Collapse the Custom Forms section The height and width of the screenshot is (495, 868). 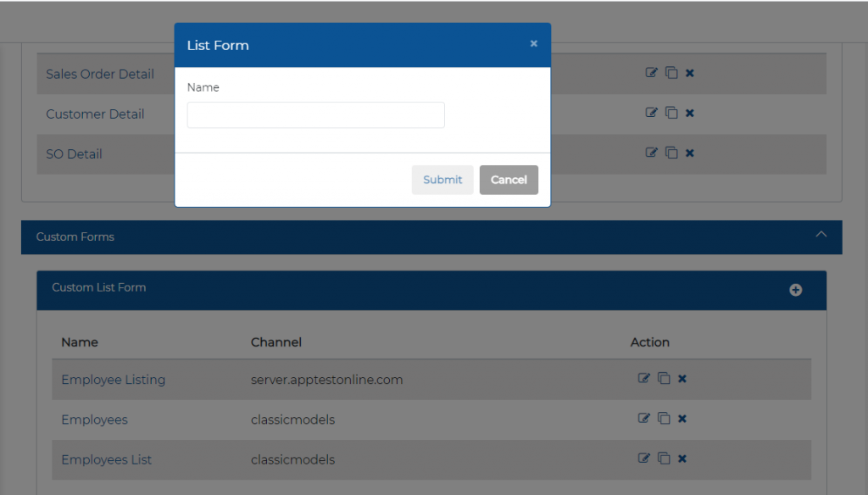click(x=820, y=234)
